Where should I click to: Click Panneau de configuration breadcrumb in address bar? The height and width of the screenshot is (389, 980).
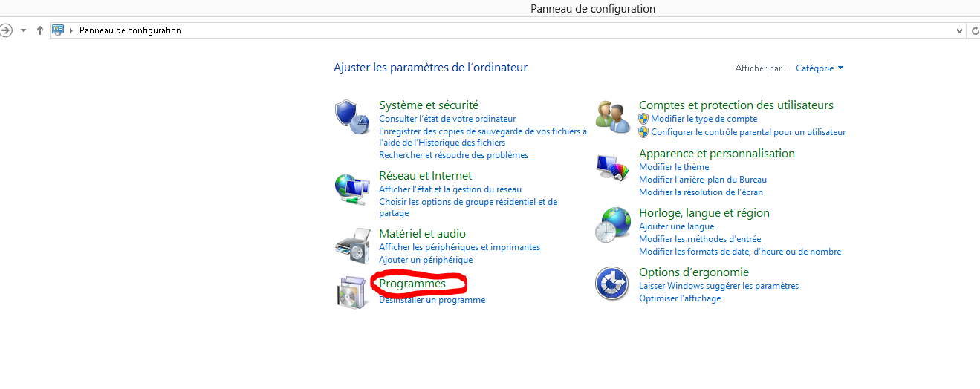(130, 30)
